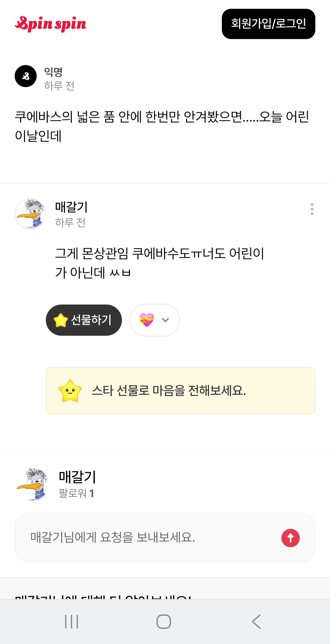
Task: Send request with the red up-arrow button
Action: [x=291, y=538]
